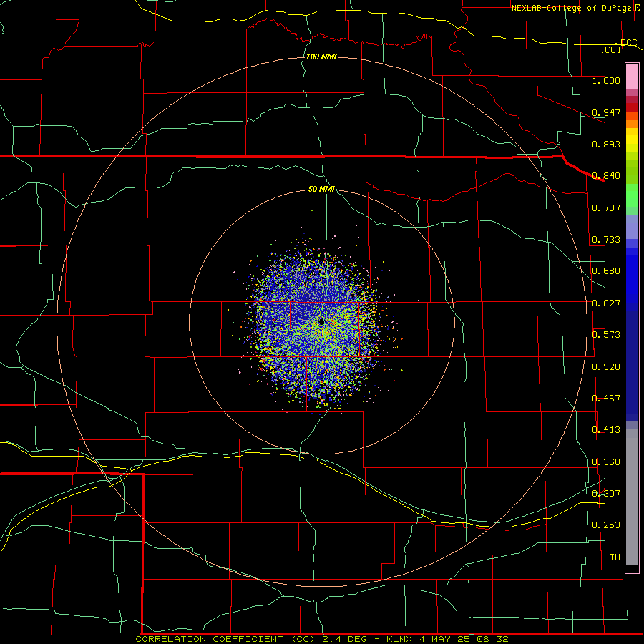The height and width of the screenshot is (644, 644).
Task: Pick the orange swatch on the color bar
Action: pos(632,124)
